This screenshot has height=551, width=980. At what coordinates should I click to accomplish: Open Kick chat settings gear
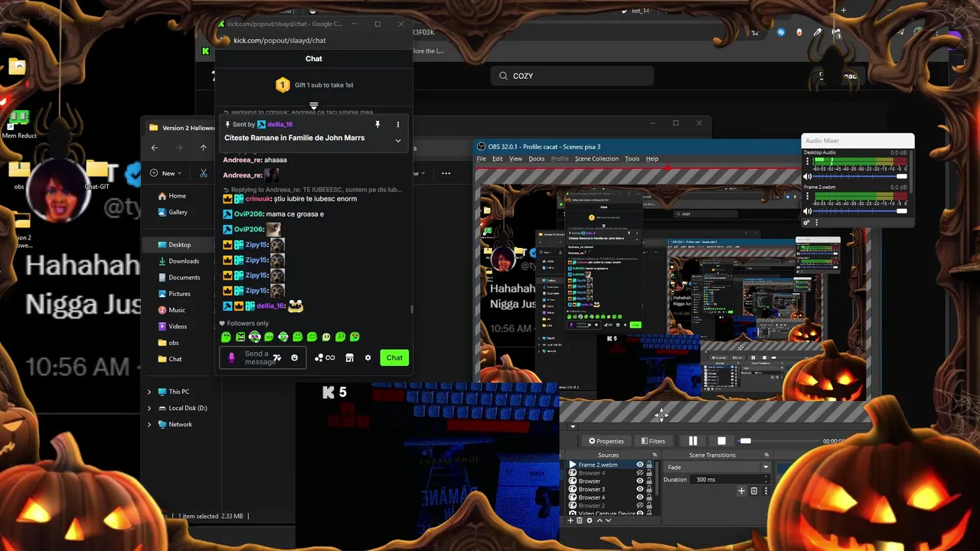367,357
